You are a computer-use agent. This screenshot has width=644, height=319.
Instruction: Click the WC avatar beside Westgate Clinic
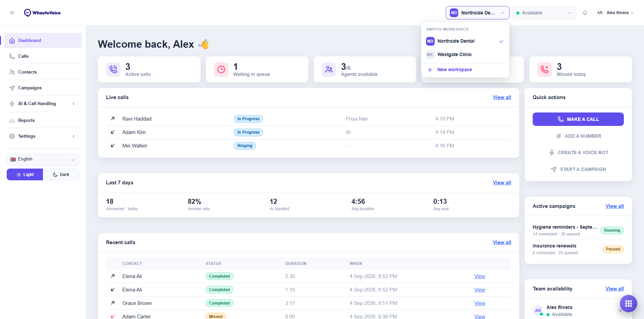tap(430, 55)
